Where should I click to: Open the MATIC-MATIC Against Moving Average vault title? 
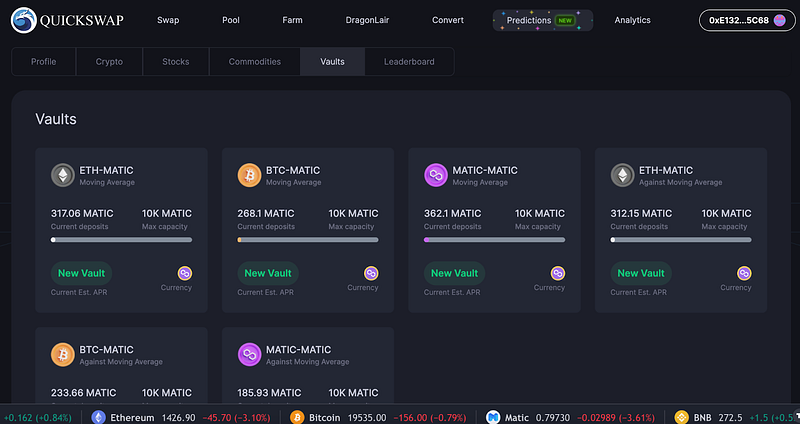[x=298, y=350]
